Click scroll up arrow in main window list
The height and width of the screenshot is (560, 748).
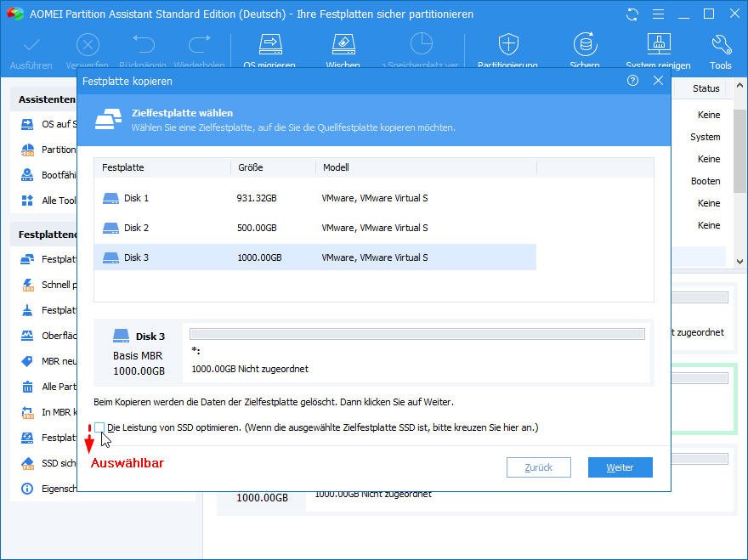(x=739, y=86)
